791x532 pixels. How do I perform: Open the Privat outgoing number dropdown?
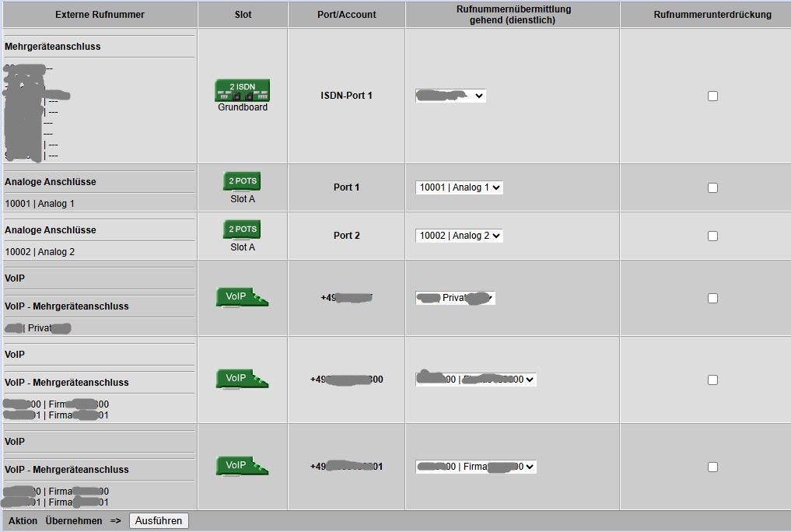point(456,298)
